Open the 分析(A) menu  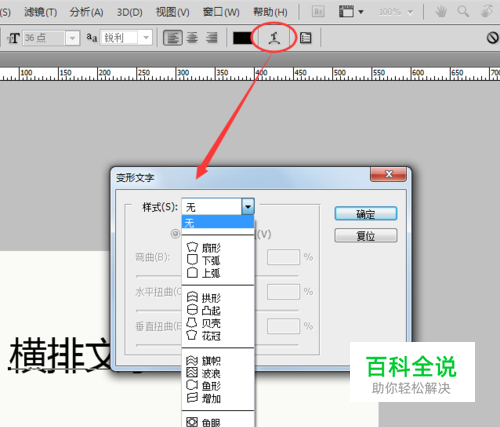[x=86, y=12]
